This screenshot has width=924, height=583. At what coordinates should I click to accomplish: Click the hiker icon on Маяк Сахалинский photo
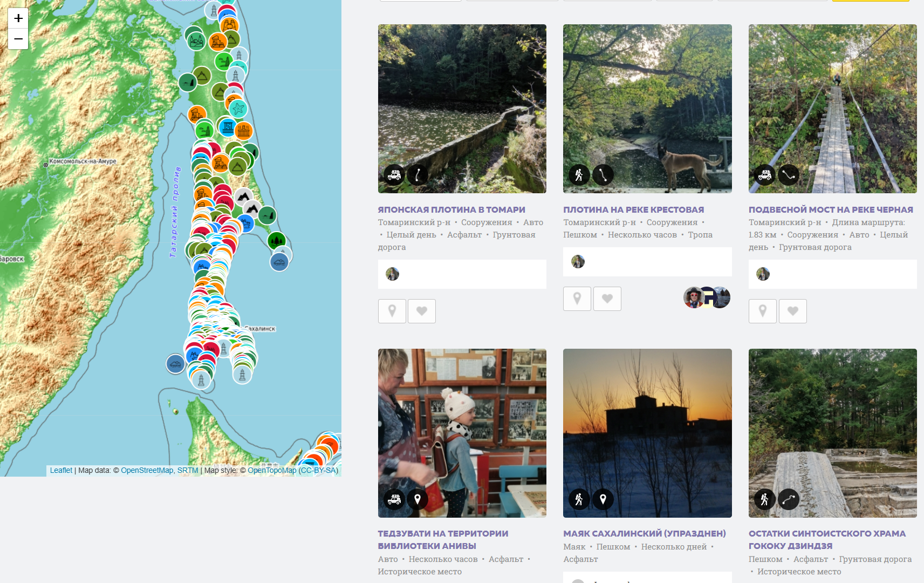pos(579,499)
